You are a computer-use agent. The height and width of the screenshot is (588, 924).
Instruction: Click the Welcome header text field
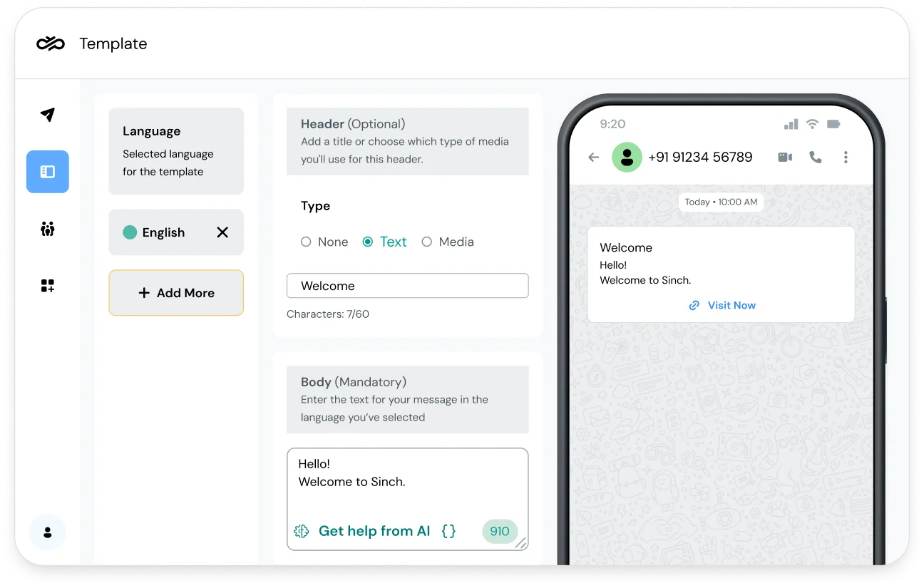(x=408, y=286)
